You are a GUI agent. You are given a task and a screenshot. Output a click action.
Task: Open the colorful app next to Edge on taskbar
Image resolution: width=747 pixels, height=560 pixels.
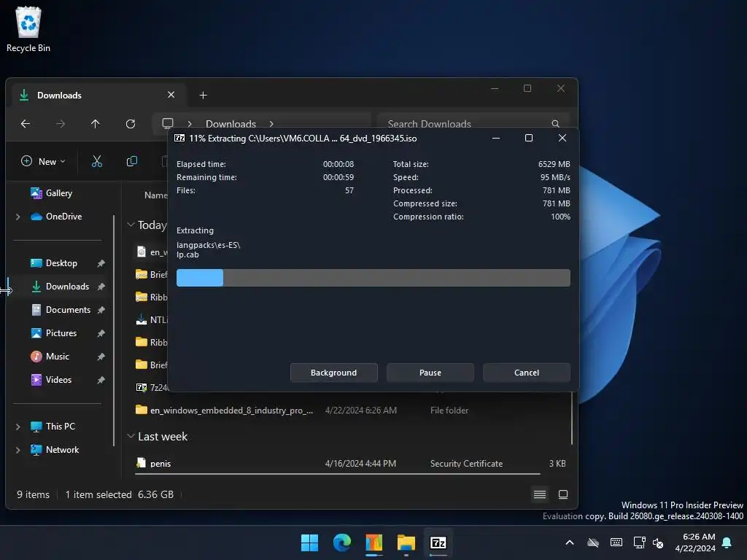coord(374,542)
